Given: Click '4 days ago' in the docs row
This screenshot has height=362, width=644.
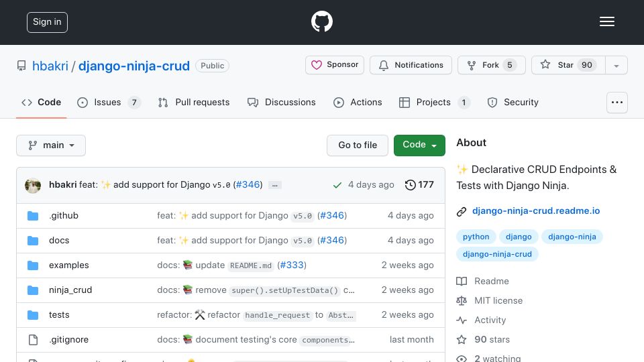Looking at the screenshot, I should (x=411, y=240).
